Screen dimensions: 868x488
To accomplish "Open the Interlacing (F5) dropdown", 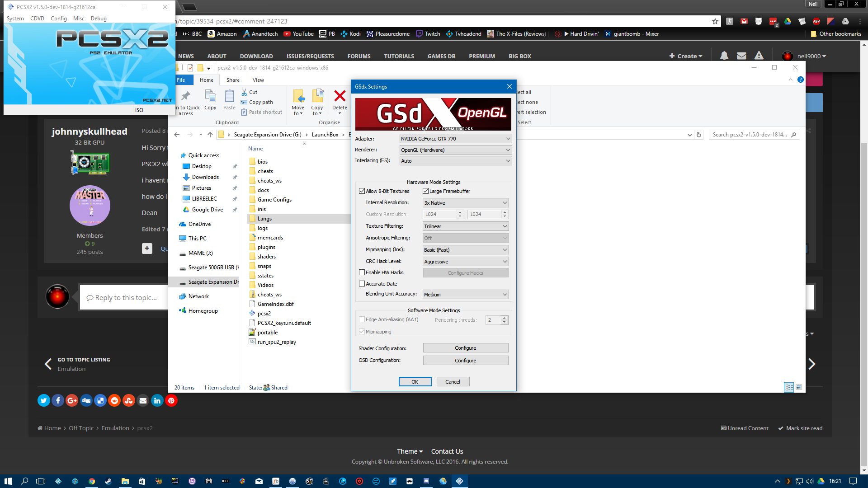I will point(456,161).
